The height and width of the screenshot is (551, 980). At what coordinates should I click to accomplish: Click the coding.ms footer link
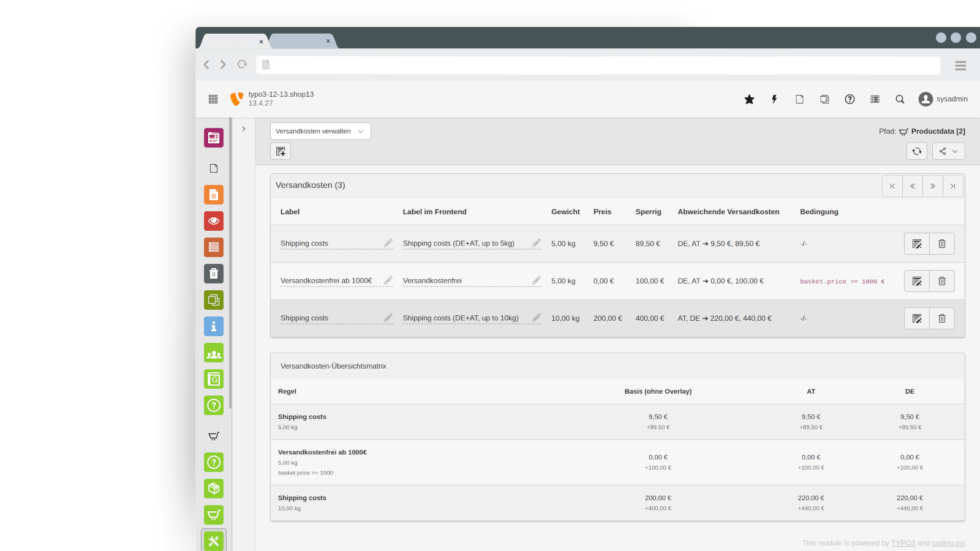[x=948, y=543]
